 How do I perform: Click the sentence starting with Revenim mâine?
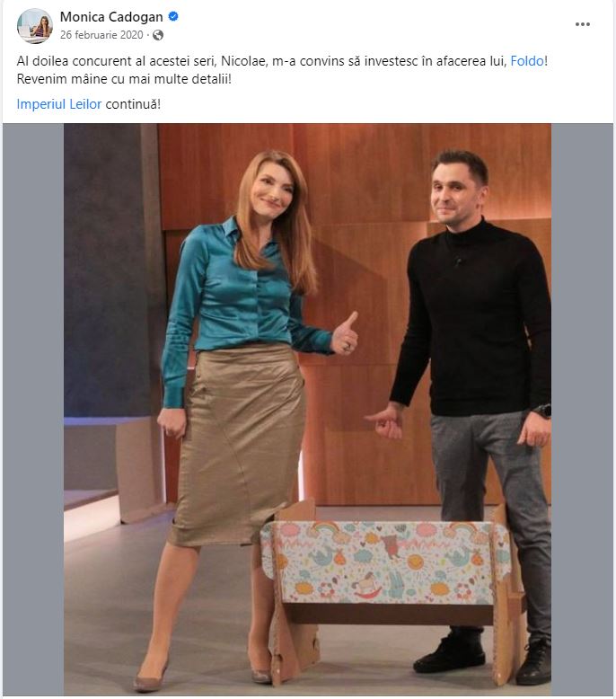click(x=124, y=79)
